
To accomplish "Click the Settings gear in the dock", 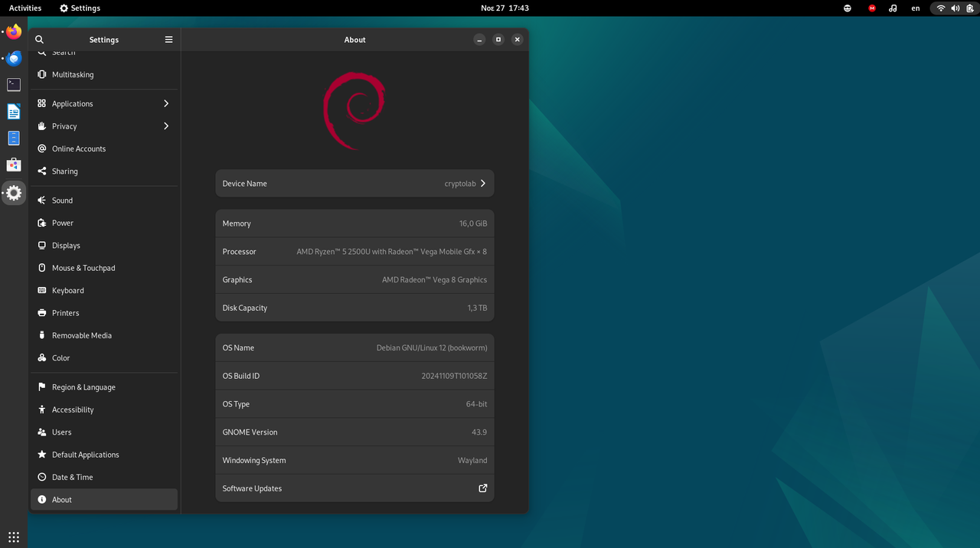I will (14, 194).
